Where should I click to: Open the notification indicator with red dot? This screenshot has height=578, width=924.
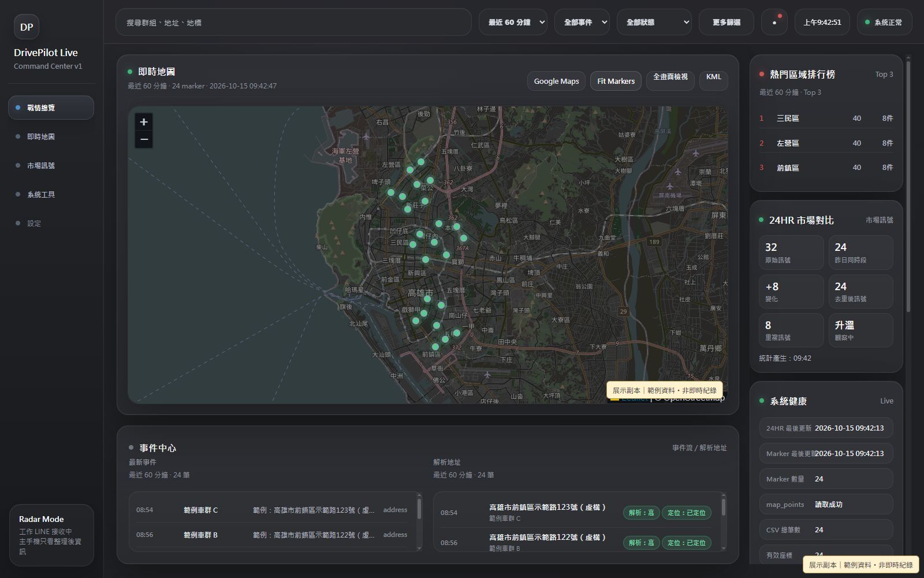774,22
